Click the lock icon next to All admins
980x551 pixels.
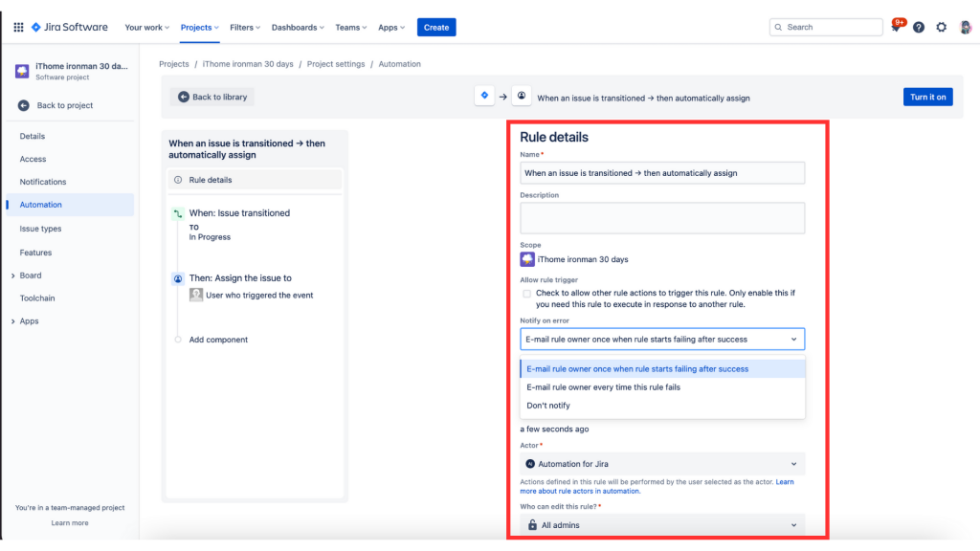point(532,525)
